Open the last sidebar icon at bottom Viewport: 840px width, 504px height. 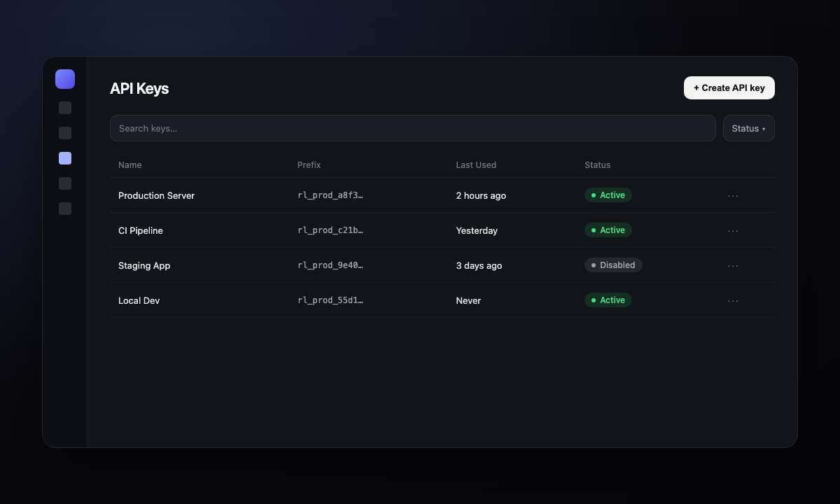pyautogui.click(x=65, y=209)
